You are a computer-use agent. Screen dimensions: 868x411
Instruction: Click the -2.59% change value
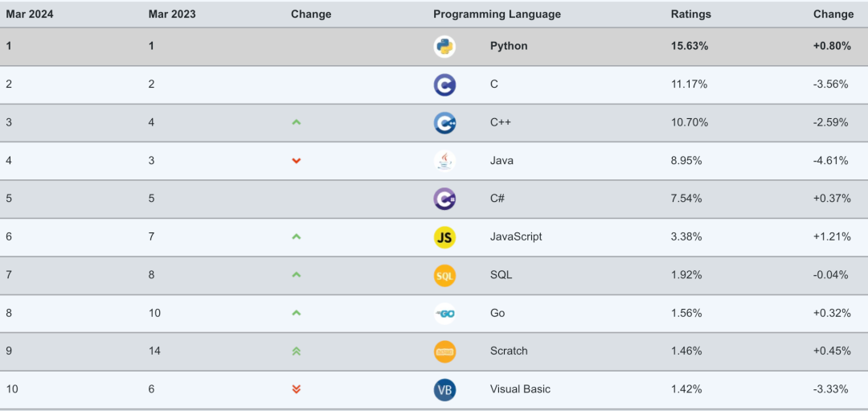point(831,122)
